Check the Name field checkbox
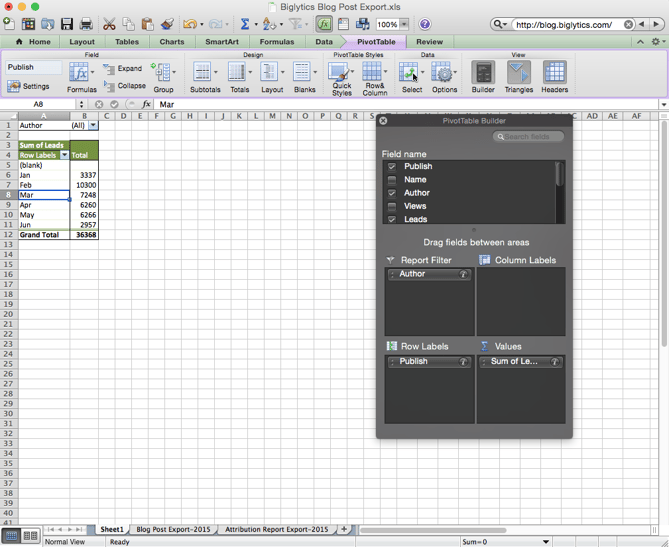The image size is (669, 547). click(x=392, y=180)
